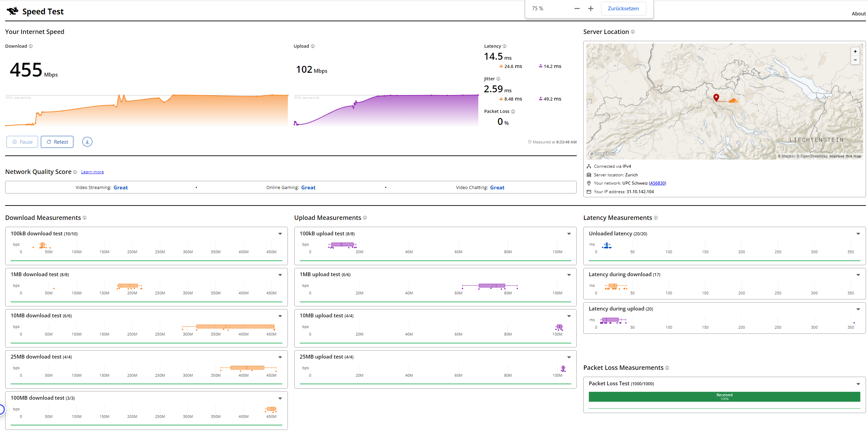
Task: Open the Latency Measurements info icon
Action: point(656,218)
